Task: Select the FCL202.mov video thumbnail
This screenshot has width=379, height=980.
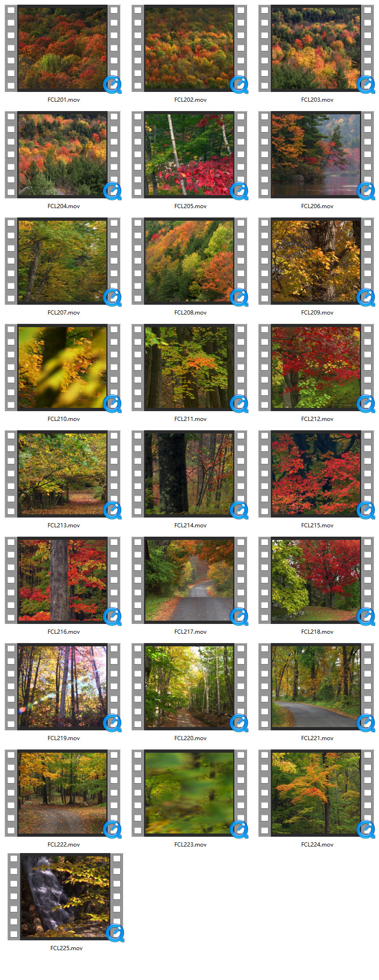Action: pos(189,48)
